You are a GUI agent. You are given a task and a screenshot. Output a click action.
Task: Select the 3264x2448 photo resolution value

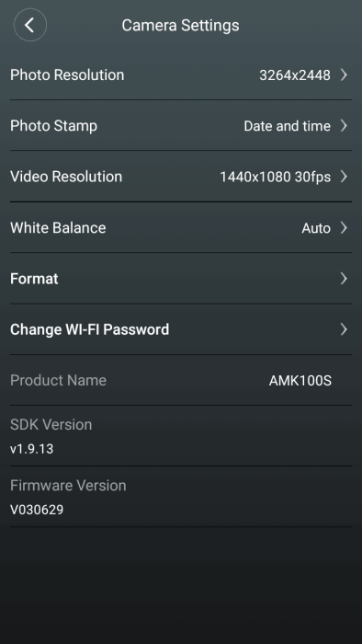coord(295,75)
